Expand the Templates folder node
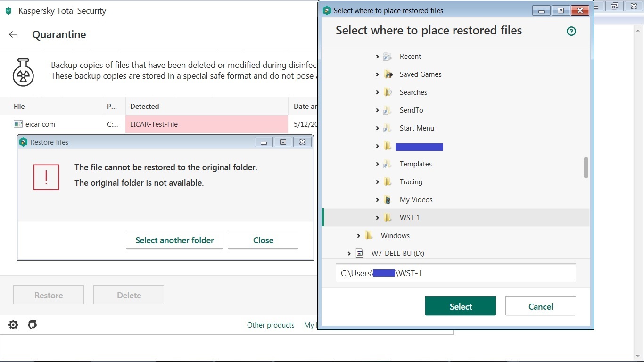The width and height of the screenshot is (644, 362). (377, 164)
